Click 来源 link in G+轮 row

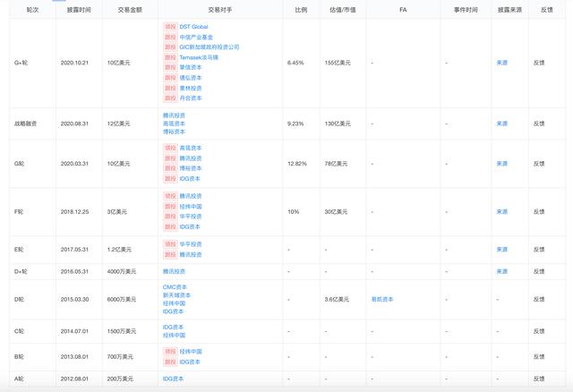point(502,63)
